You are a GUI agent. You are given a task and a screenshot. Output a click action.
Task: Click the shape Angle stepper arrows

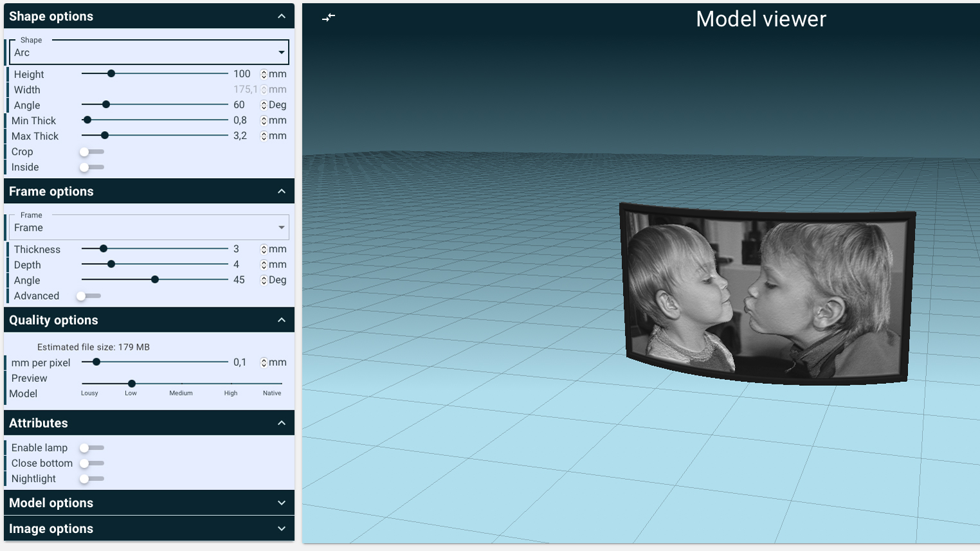point(264,105)
